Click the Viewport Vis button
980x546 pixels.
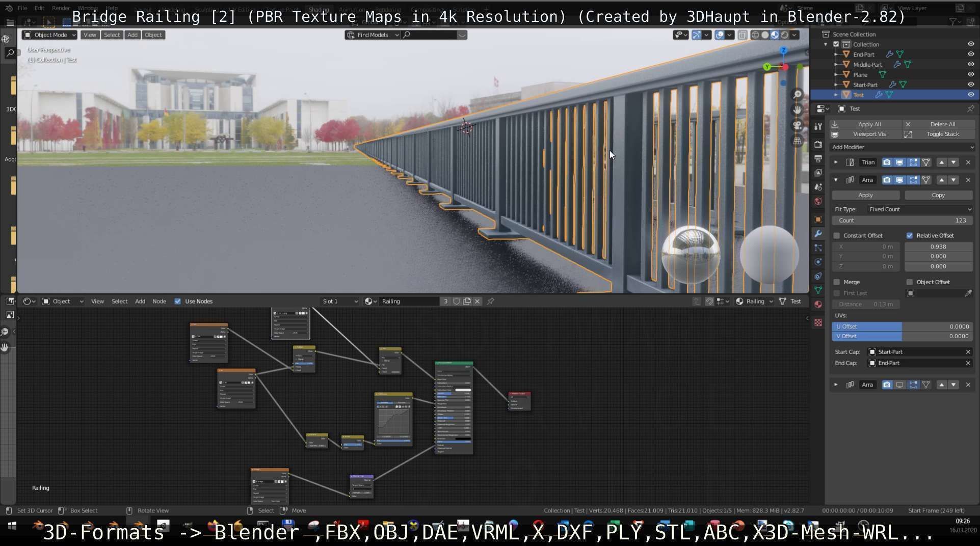[865, 134]
